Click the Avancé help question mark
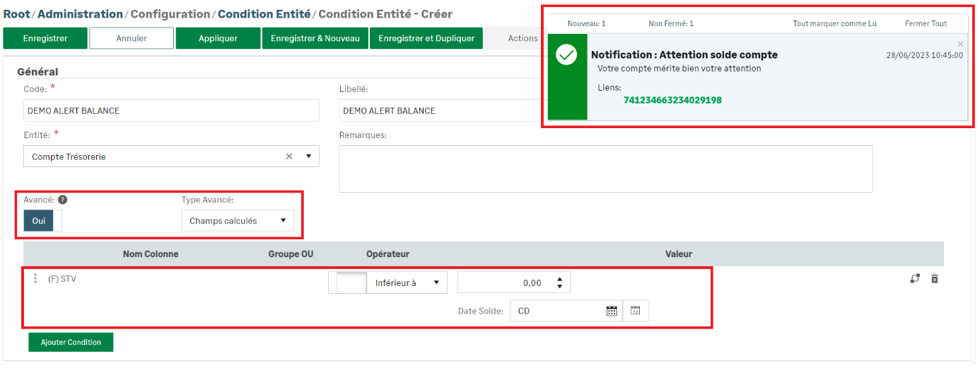Image resolution: width=980 pixels, height=371 pixels. pyautogui.click(x=62, y=200)
